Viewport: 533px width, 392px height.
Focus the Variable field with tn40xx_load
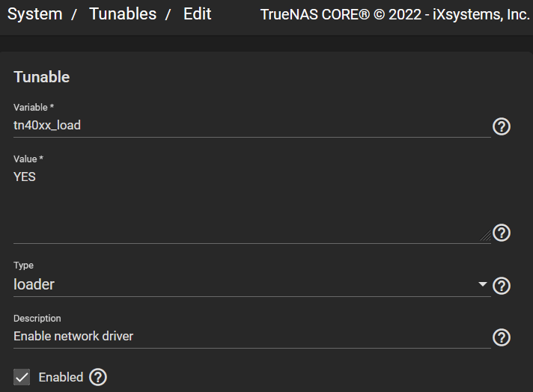(252, 126)
